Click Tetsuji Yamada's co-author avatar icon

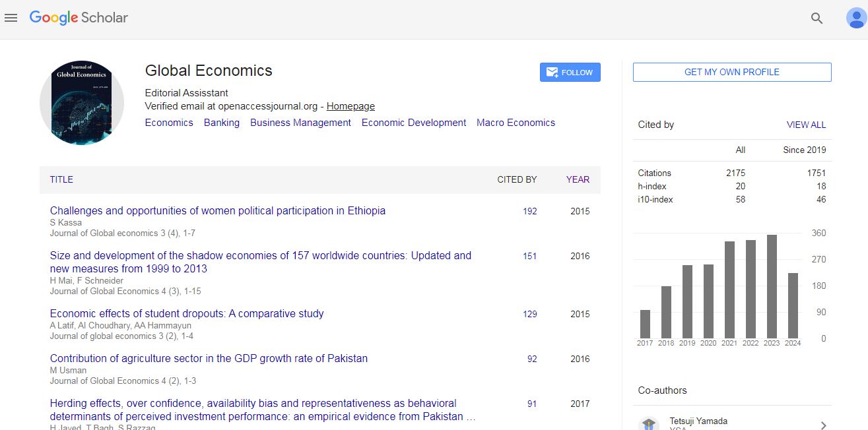[649, 424]
